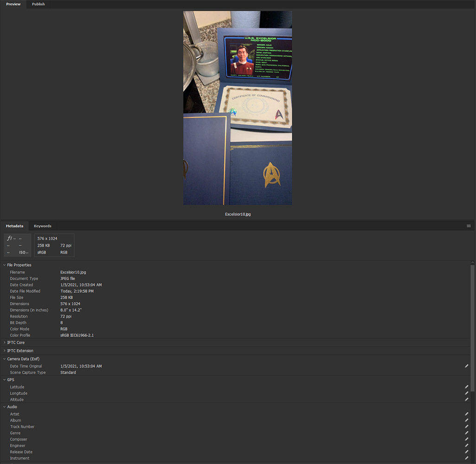Click the Album edit pencil icon
476x464 pixels.
(467, 420)
